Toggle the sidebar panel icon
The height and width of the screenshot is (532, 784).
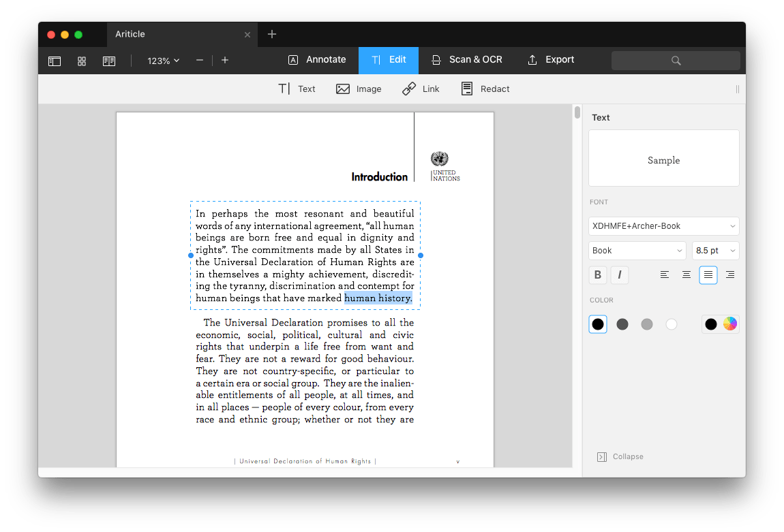click(55, 61)
